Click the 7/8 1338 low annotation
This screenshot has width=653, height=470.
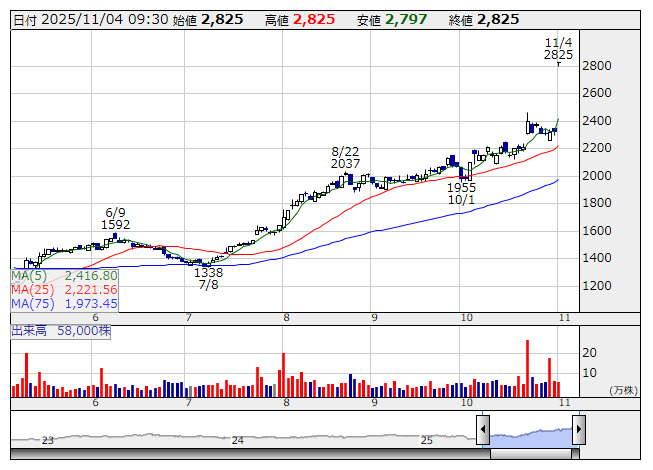coord(208,278)
